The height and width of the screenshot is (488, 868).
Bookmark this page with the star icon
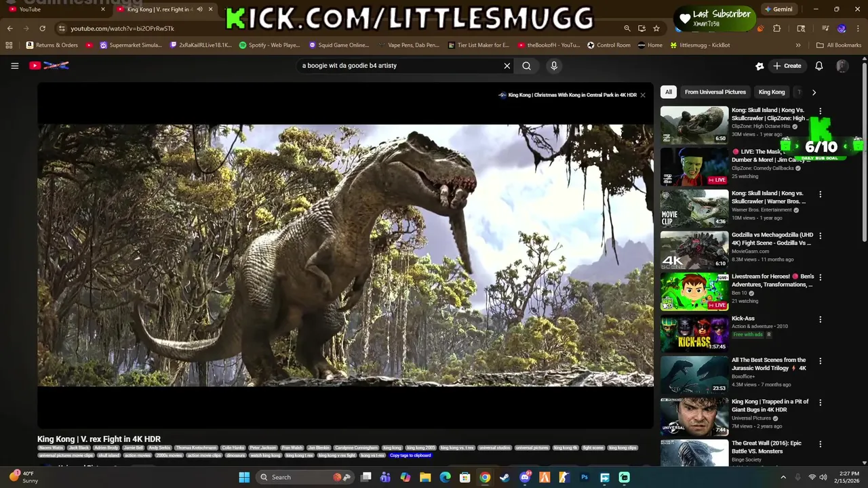pyautogui.click(x=656, y=28)
